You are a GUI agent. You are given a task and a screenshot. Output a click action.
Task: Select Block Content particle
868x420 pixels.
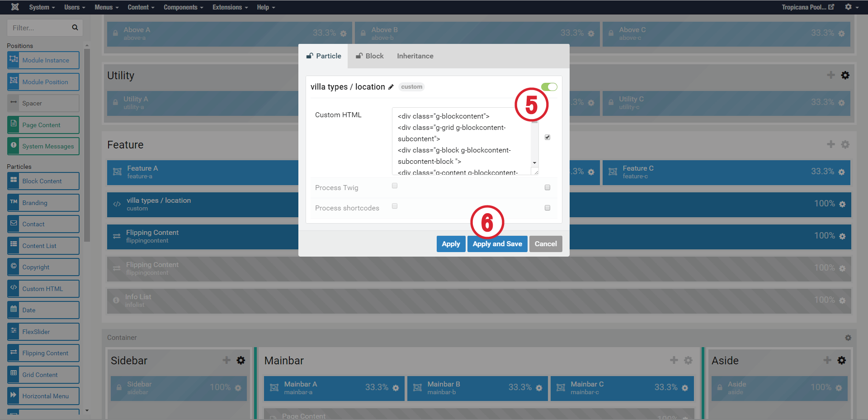coord(43,181)
